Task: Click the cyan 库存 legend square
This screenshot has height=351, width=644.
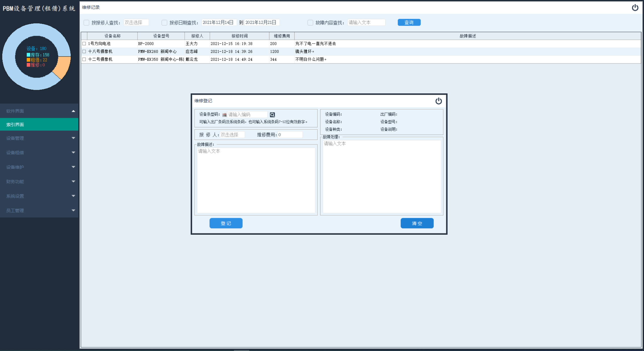Action: [28, 55]
